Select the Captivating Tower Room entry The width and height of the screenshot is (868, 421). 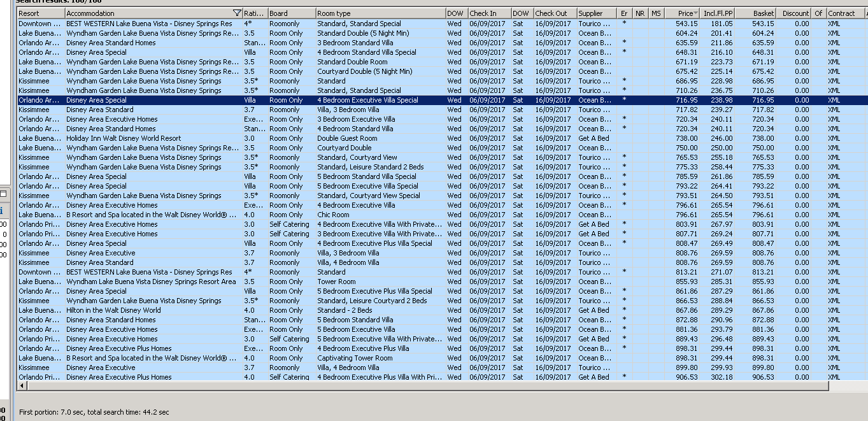click(355, 358)
